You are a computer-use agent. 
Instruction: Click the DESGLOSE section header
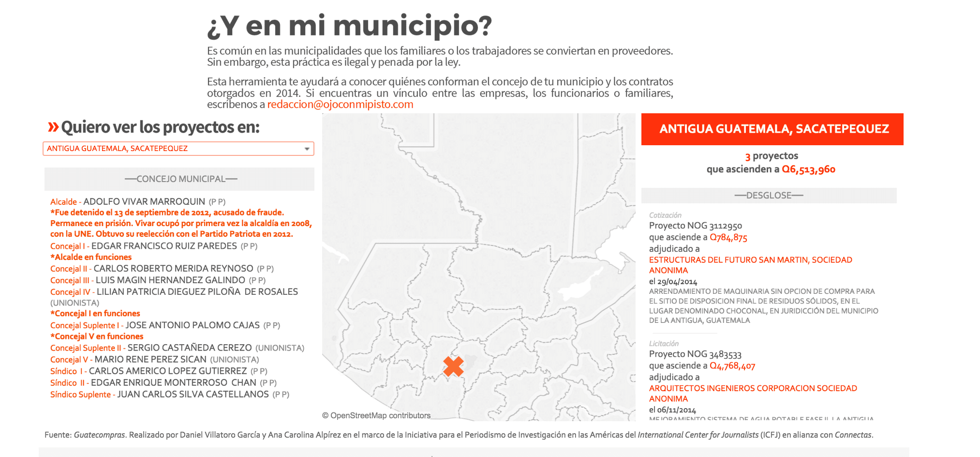pos(769,196)
